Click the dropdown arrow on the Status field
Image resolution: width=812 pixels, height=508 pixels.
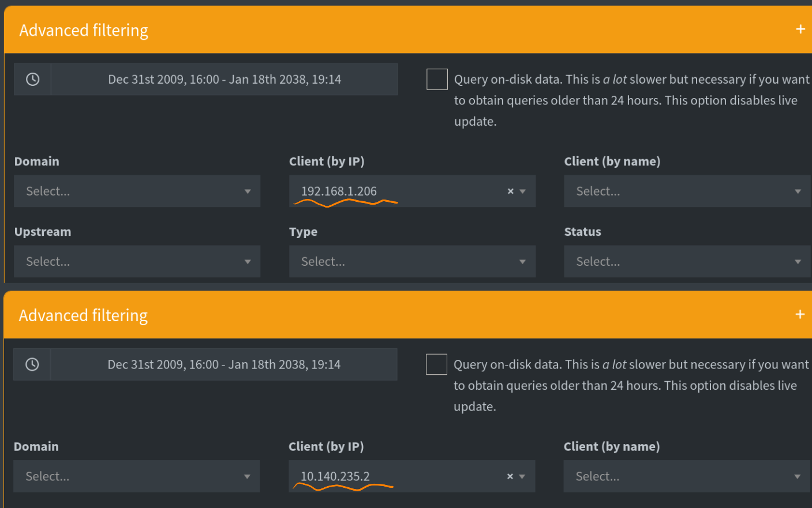[798, 261]
